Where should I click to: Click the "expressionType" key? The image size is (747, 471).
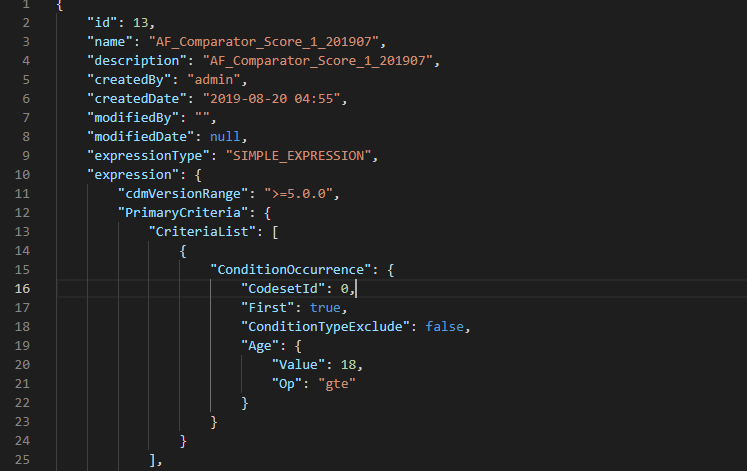148,156
